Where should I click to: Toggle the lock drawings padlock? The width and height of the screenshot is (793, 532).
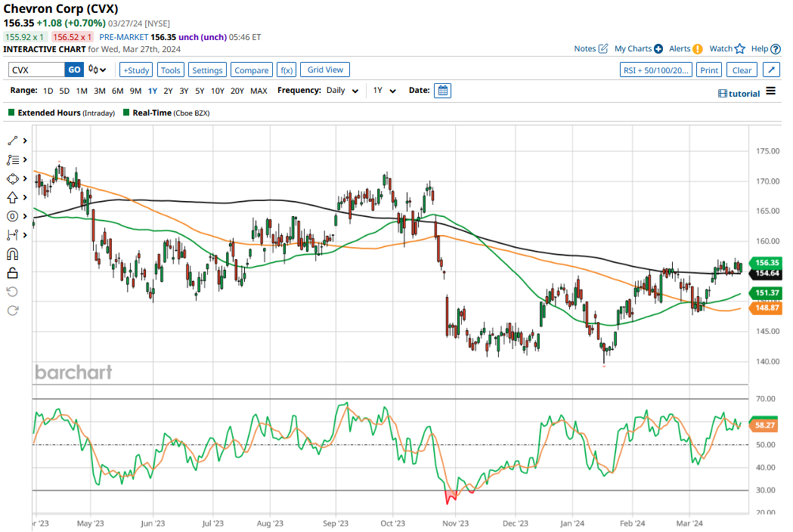click(x=13, y=273)
